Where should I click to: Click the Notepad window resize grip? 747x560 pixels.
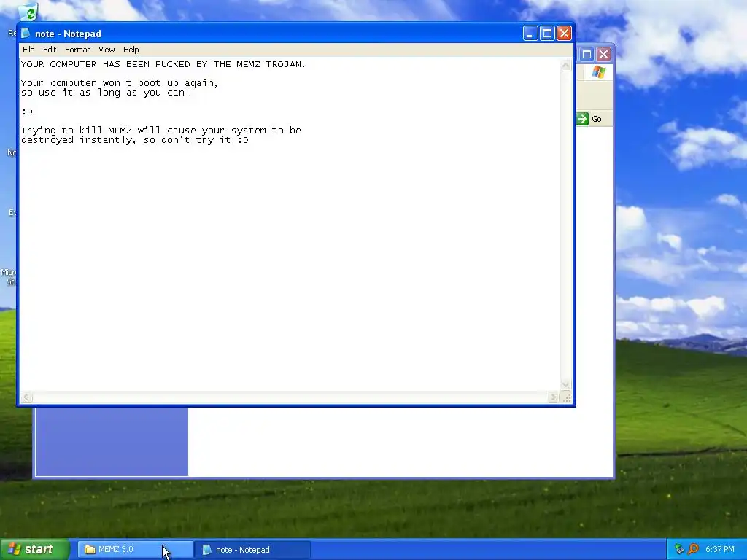coord(566,397)
